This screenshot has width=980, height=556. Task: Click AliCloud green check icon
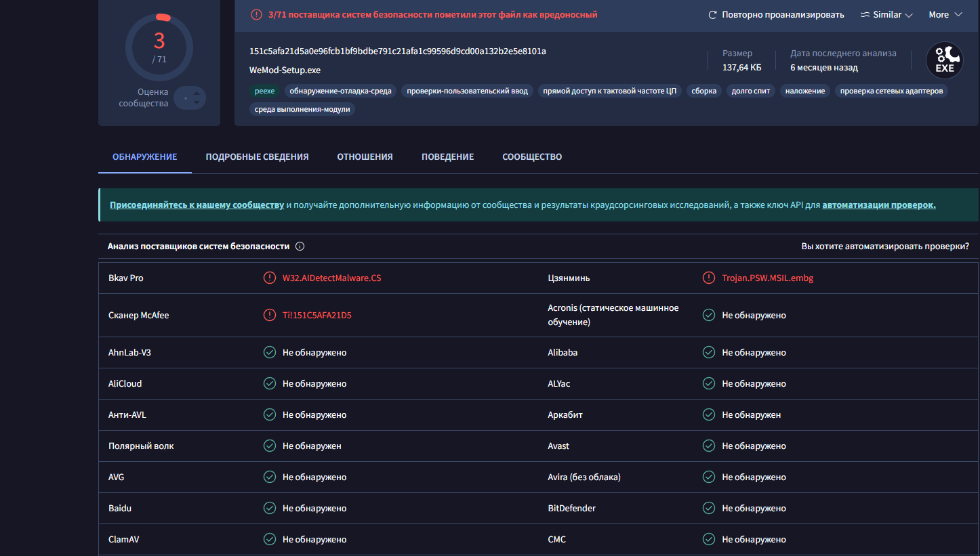click(x=269, y=383)
